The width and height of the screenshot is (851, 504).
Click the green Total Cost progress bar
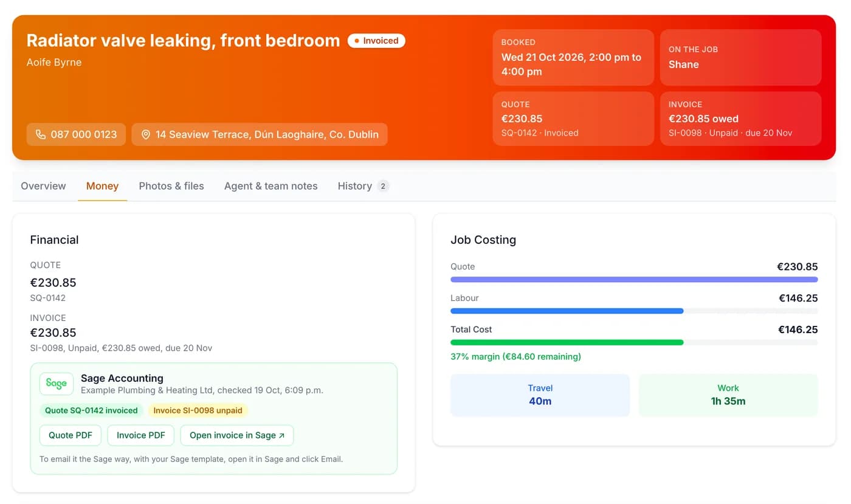tap(567, 343)
